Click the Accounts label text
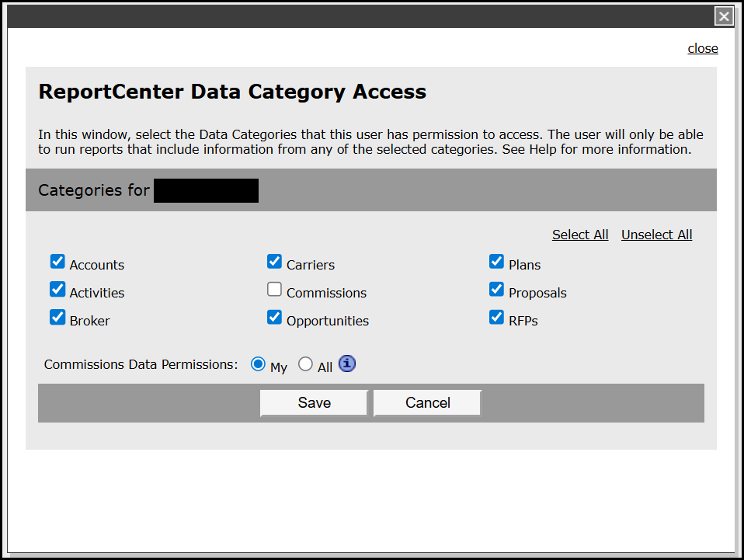Screen dimensions: 744x560 click(x=97, y=265)
